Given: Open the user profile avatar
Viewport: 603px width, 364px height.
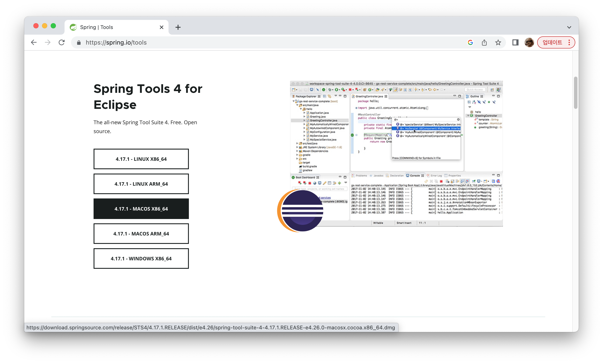Looking at the screenshot, I should tap(529, 43).
